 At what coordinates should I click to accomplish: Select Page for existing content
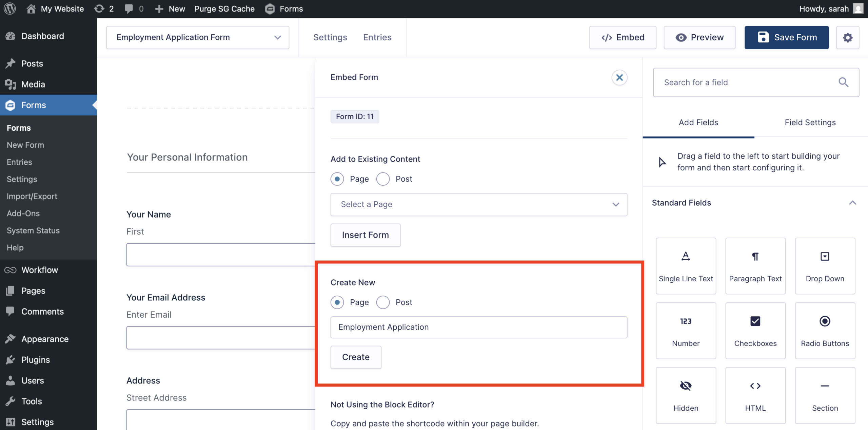(x=337, y=179)
